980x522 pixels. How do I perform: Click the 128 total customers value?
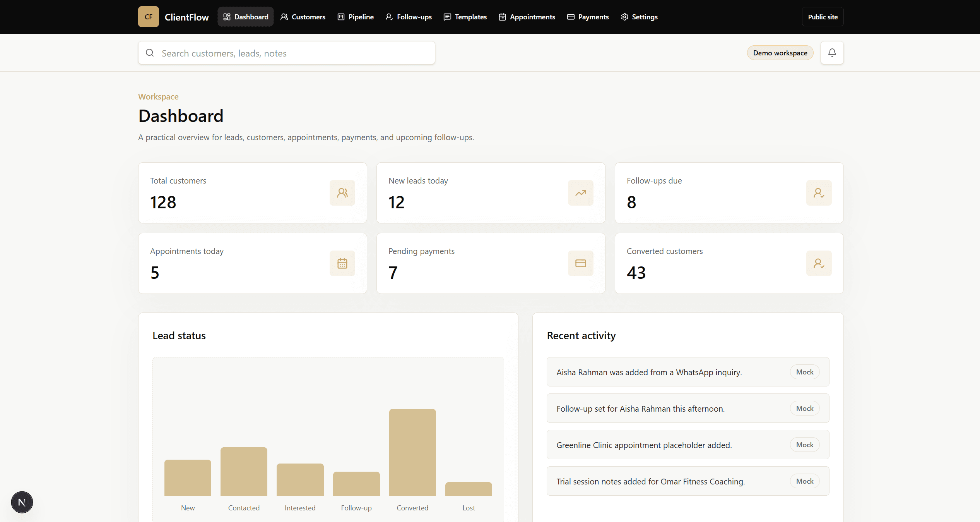163,202
